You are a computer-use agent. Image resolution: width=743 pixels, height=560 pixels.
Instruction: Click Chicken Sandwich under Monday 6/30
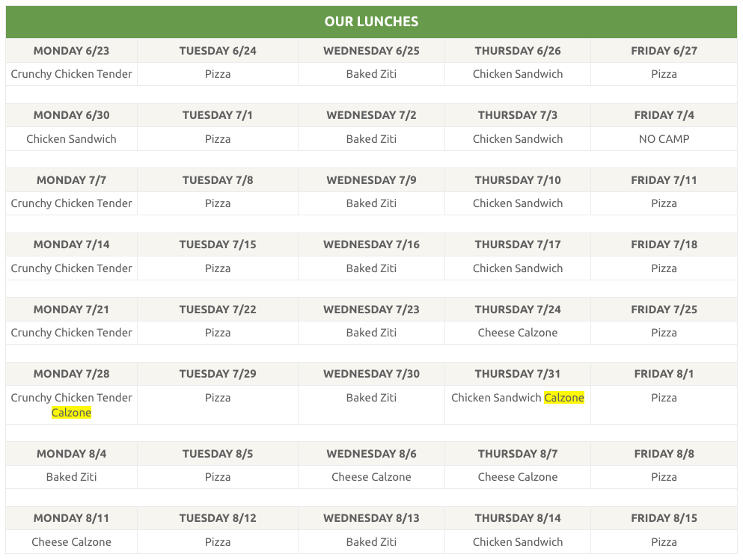72,139
